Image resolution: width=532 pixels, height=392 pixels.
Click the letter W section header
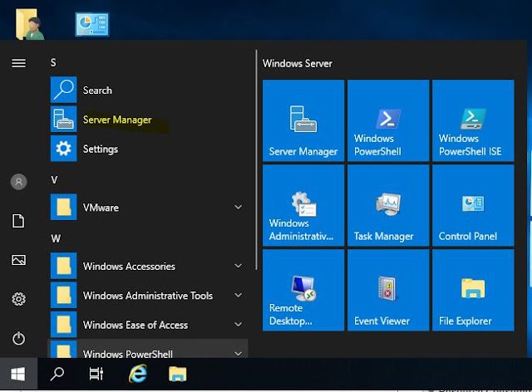point(56,238)
